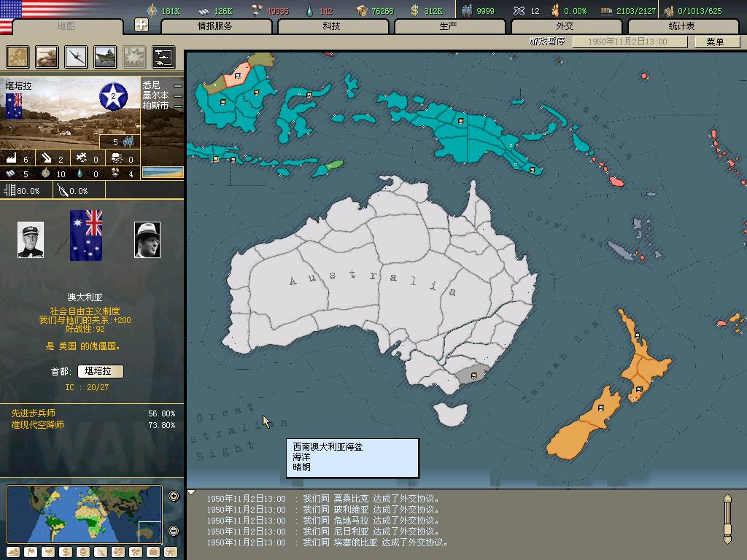The height and width of the screenshot is (560, 747).
Task: Click the money dollar sign icon
Action: (414, 10)
